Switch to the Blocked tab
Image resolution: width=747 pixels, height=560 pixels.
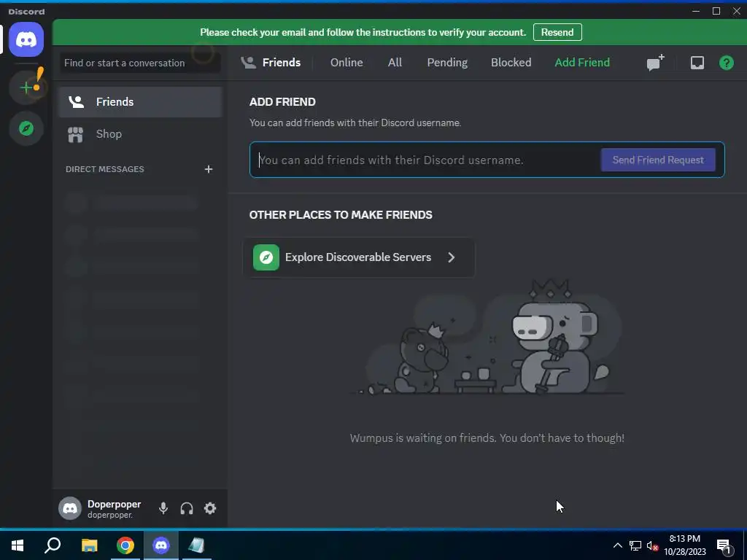click(511, 63)
